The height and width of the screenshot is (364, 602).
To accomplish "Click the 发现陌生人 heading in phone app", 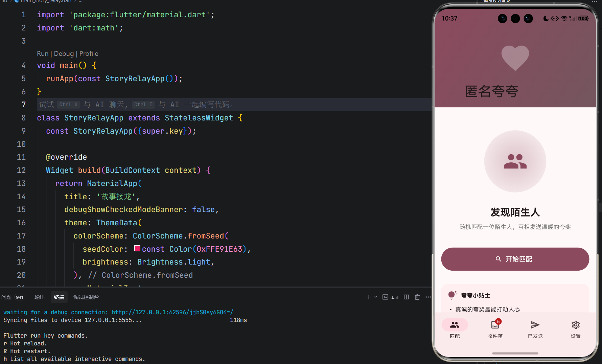I will click(x=515, y=212).
